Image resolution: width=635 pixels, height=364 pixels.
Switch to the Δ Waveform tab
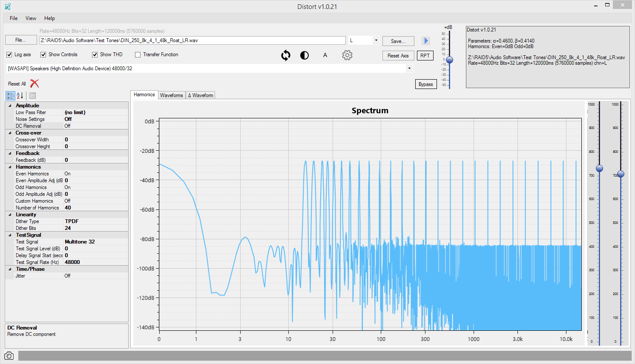(x=201, y=95)
